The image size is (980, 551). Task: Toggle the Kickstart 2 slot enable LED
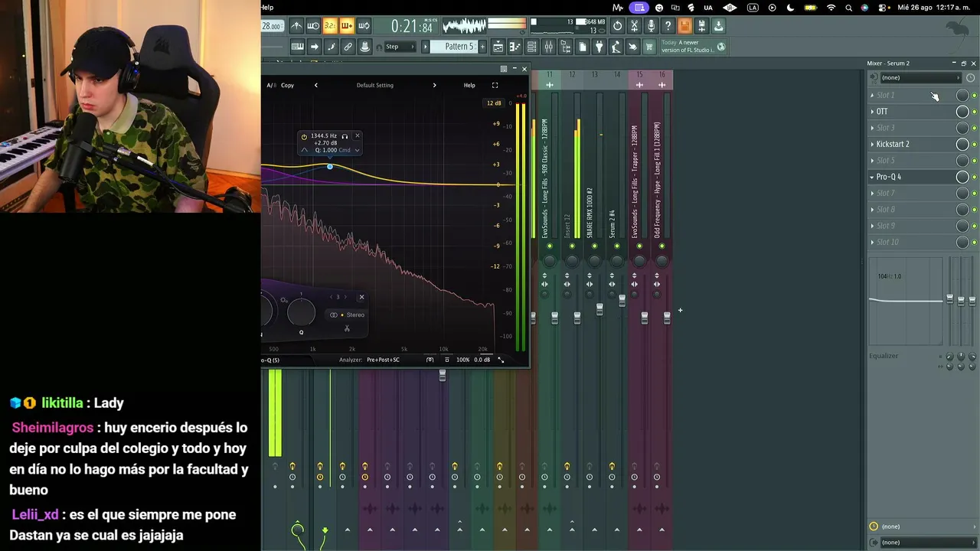click(974, 145)
